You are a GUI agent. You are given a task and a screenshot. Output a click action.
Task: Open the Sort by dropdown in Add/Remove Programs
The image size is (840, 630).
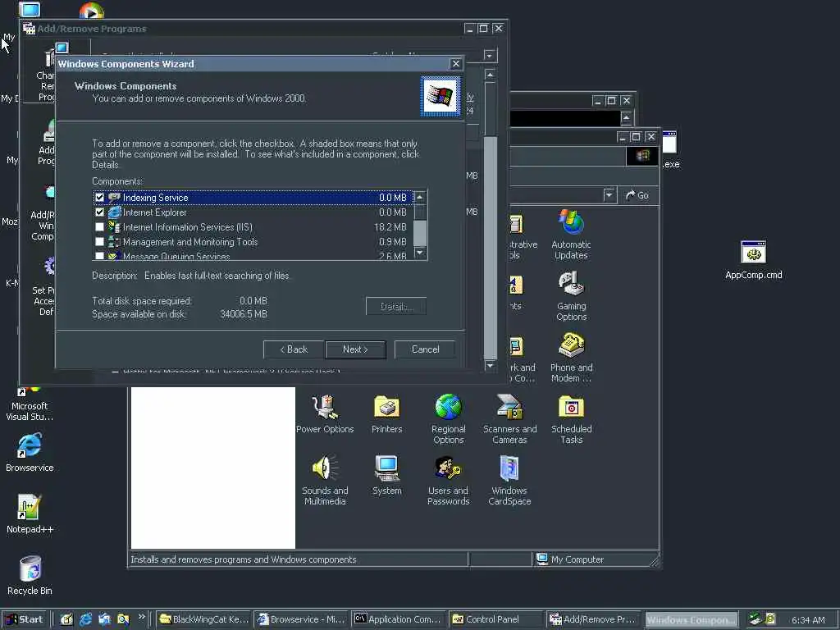(489, 55)
